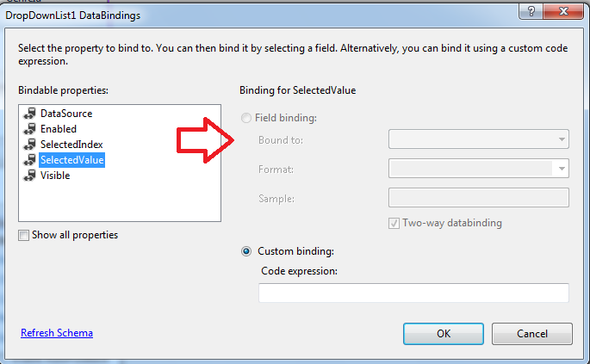Enable Show all properties checkbox
Image resolution: width=590 pixels, height=364 pixels.
[x=24, y=235]
